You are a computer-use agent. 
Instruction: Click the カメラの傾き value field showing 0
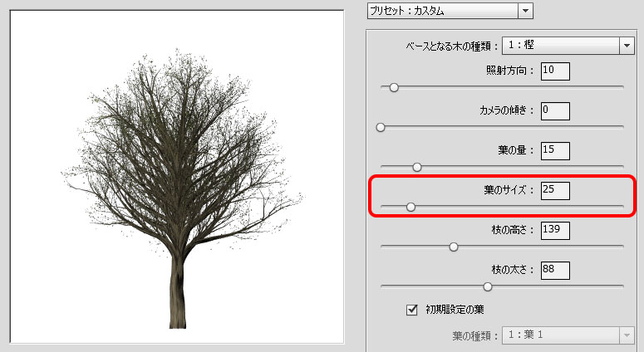tap(555, 110)
